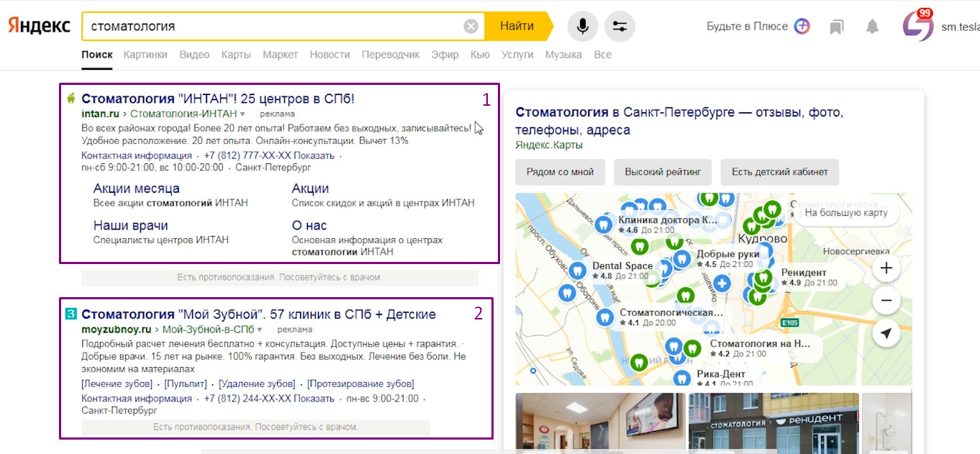Screen dimensions: 980x454
Task: Open the Новости tab
Action: (330, 55)
